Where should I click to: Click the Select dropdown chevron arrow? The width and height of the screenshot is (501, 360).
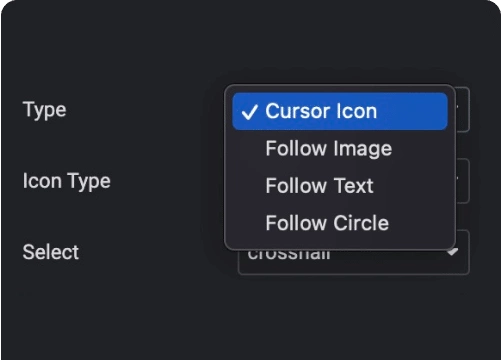coord(453,252)
